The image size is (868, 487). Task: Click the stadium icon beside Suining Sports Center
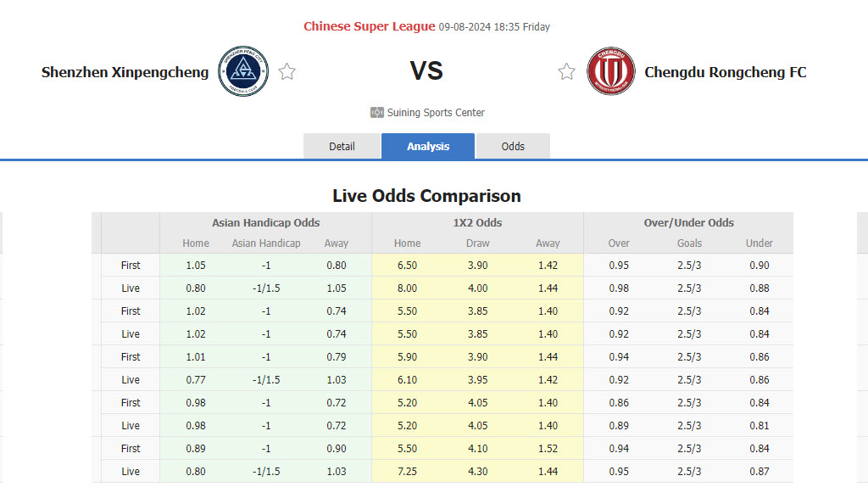coord(377,112)
